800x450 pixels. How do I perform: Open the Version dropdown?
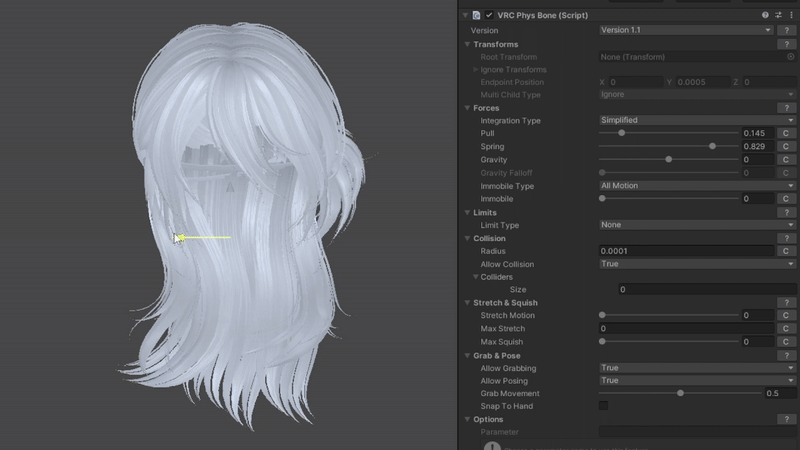tap(686, 31)
